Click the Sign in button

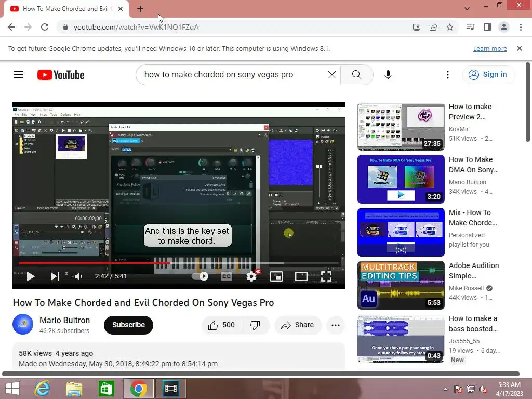[488, 75]
